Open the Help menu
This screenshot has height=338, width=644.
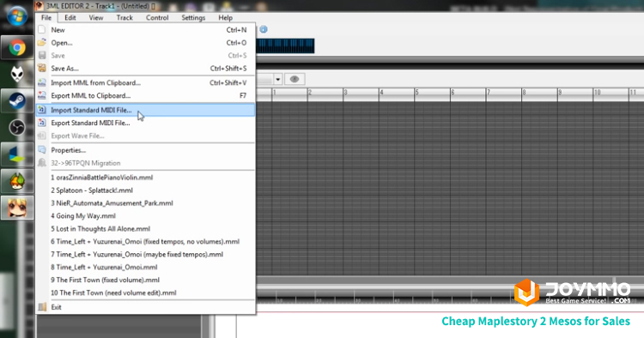click(226, 18)
